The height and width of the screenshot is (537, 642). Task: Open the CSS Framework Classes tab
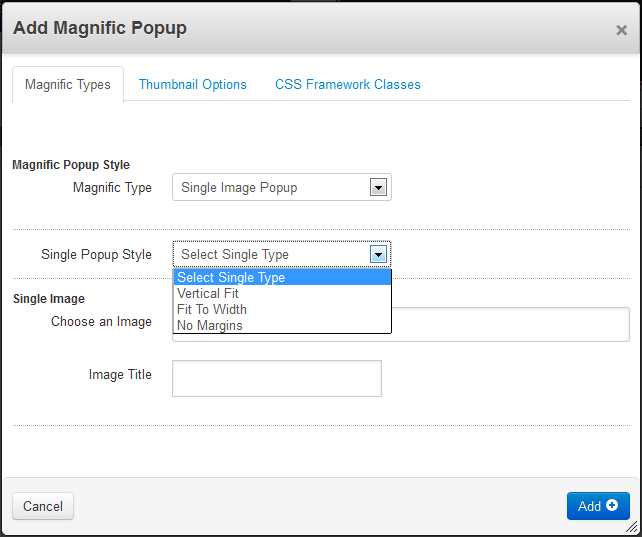point(348,84)
